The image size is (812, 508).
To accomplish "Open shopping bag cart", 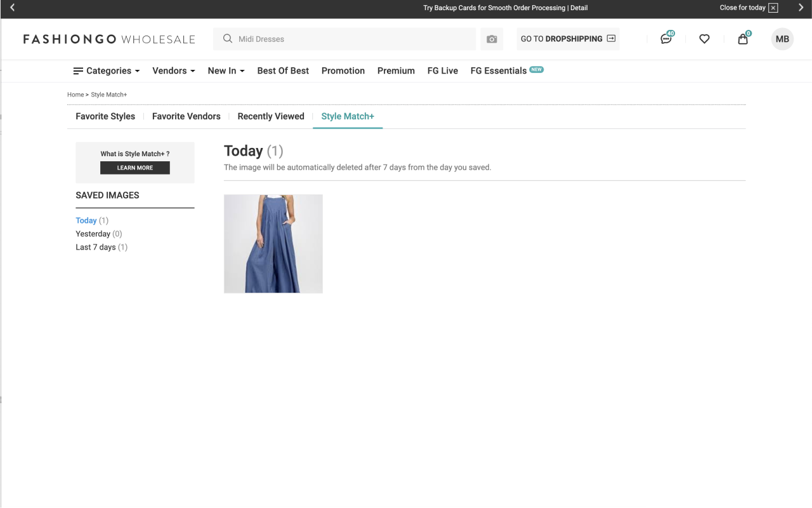I will (x=743, y=39).
